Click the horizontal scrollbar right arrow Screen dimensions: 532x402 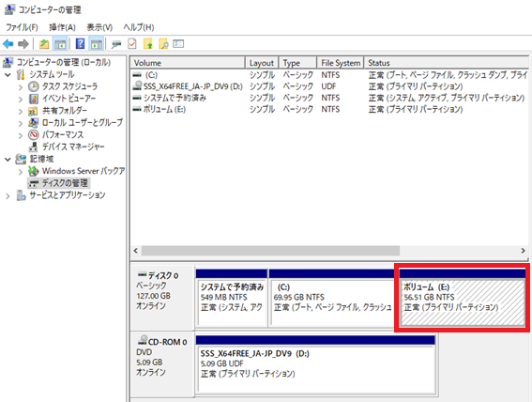pyautogui.click(x=523, y=251)
